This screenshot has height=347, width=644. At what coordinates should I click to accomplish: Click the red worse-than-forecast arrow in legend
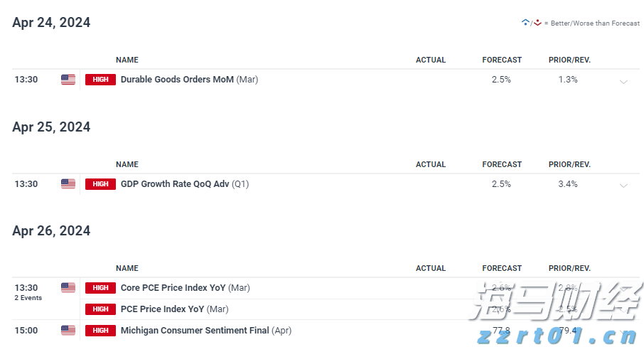(x=538, y=23)
